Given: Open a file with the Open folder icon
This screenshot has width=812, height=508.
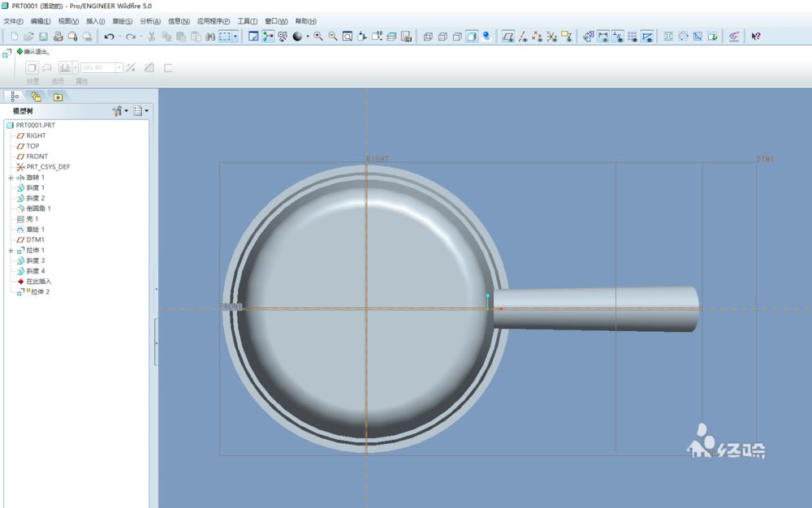Looking at the screenshot, I should coord(28,37).
